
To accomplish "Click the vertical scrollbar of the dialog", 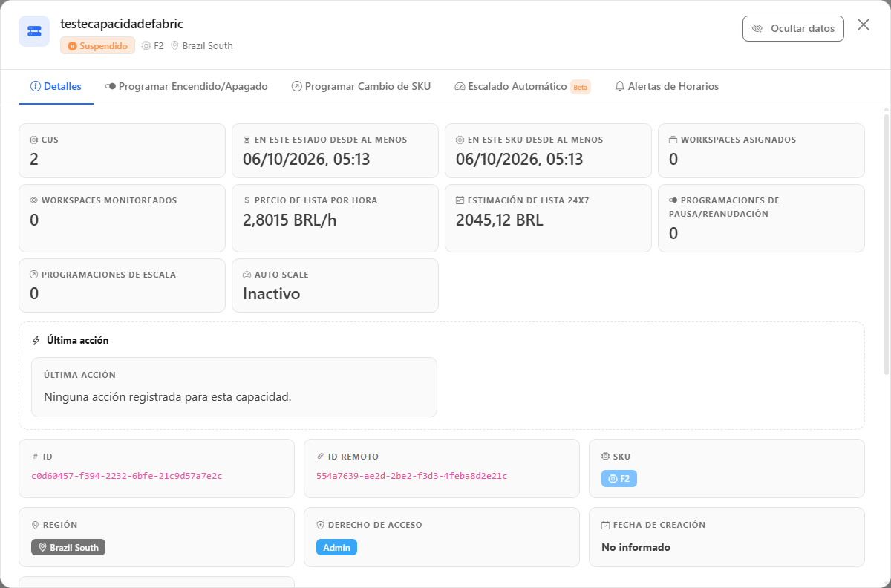I will point(887,245).
